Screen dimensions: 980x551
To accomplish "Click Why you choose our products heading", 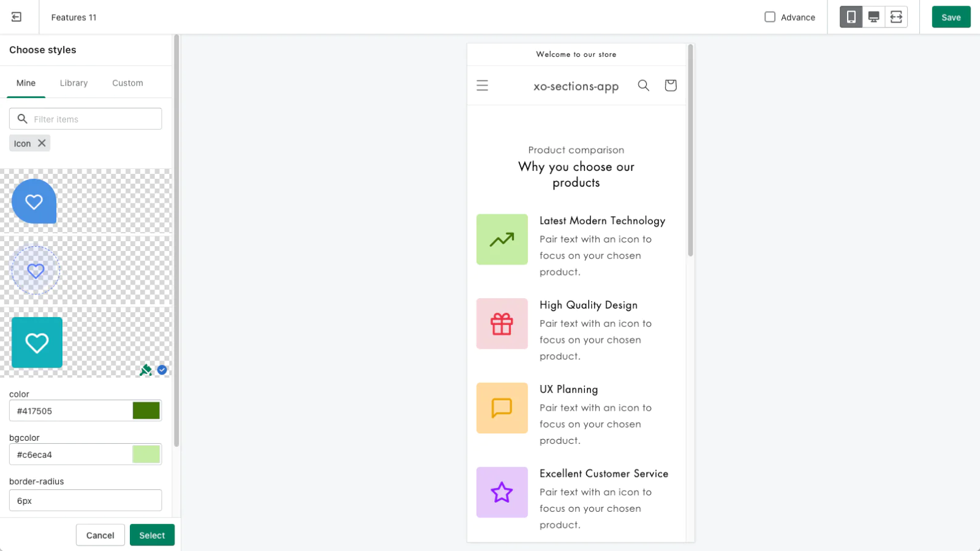I will [576, 174].
